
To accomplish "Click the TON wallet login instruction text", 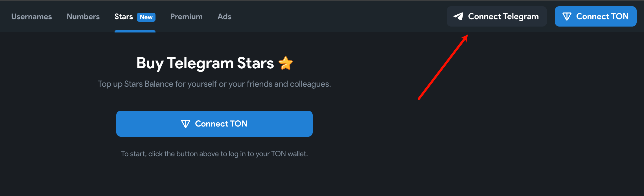I will click(214, 154).
